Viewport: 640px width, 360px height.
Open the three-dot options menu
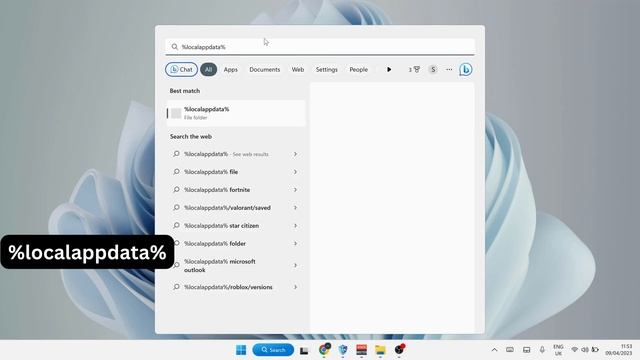point(449,69)
